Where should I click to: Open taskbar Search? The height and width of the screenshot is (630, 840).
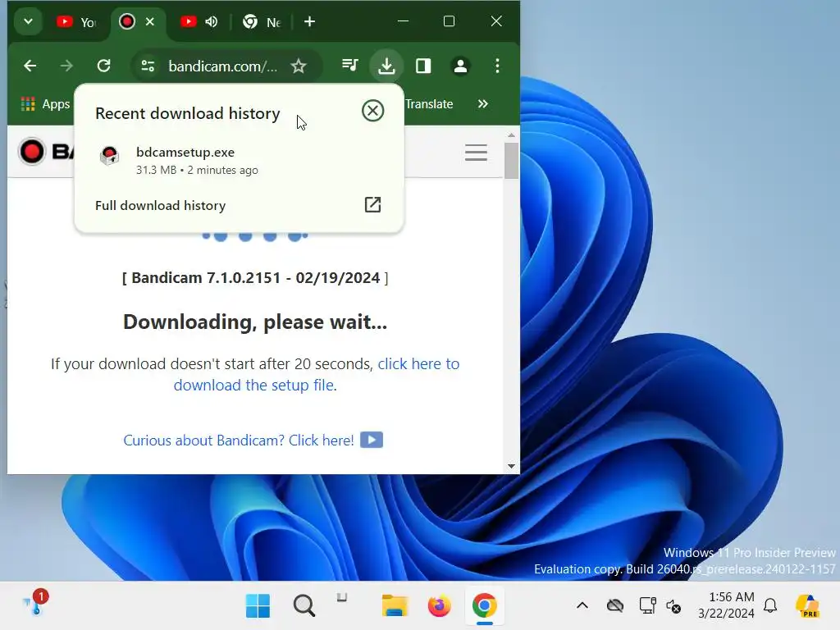[304, 606]
